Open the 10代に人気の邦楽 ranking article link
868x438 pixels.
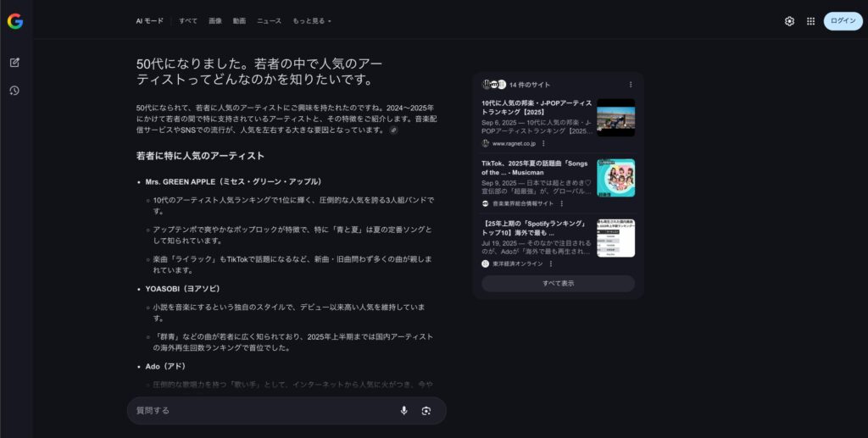(x=537, y=107)
